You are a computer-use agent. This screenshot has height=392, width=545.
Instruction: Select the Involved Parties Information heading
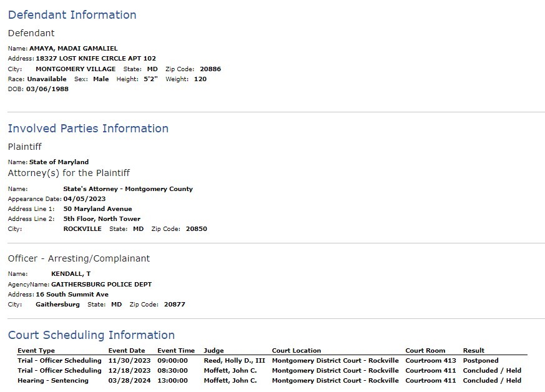point(88,129)
